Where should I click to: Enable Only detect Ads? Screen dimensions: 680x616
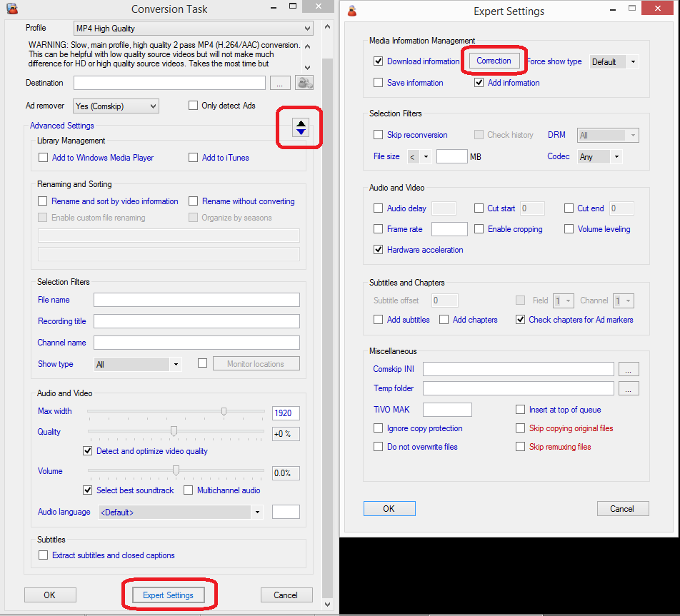click(x=194, y=106)
